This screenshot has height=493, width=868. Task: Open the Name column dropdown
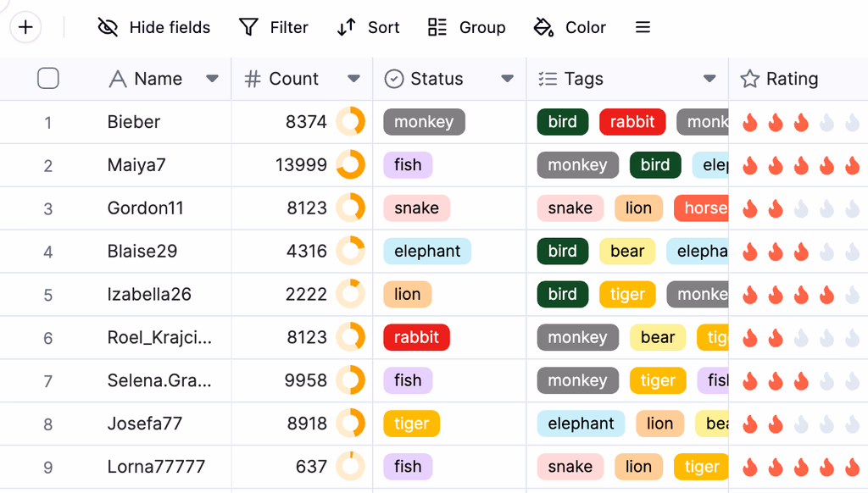[212, 79]
